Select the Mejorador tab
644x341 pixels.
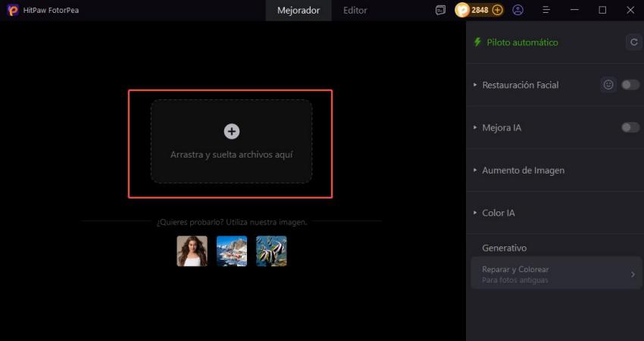tap(299, 11)
